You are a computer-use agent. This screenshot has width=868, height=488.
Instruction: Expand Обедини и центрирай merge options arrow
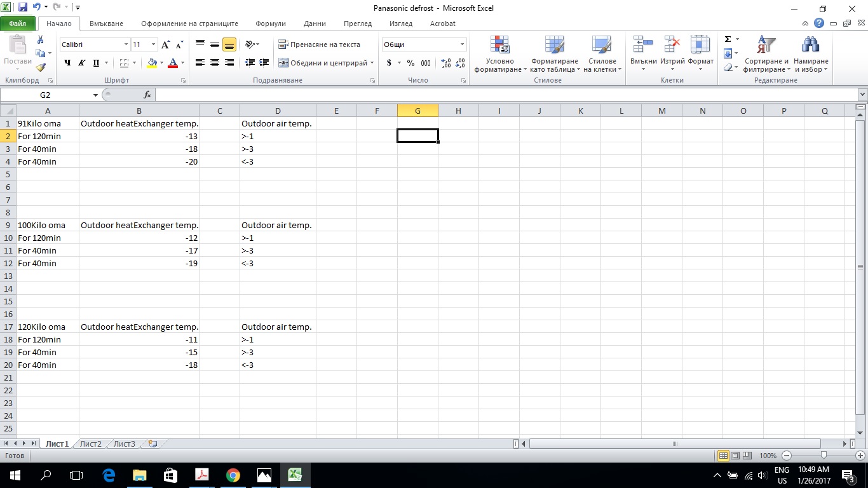pyautogui.click(x=372, y=63)
